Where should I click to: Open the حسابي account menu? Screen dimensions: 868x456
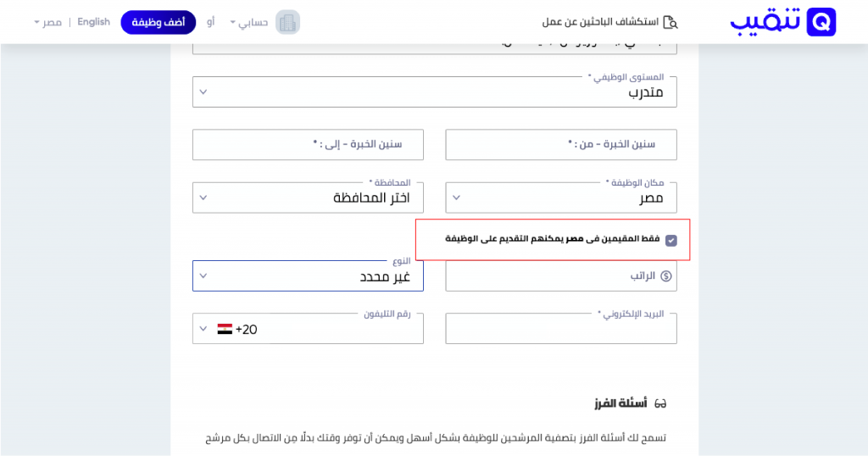[x=248, y=22]
